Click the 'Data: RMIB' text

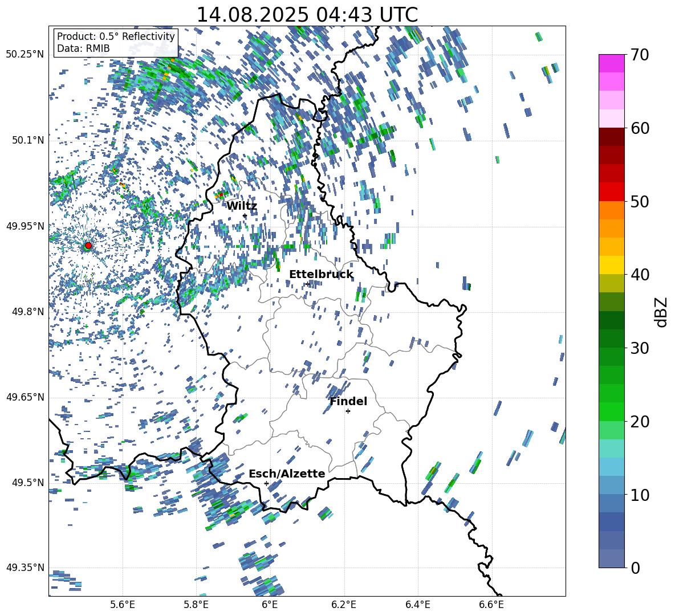tap(83, 48)
